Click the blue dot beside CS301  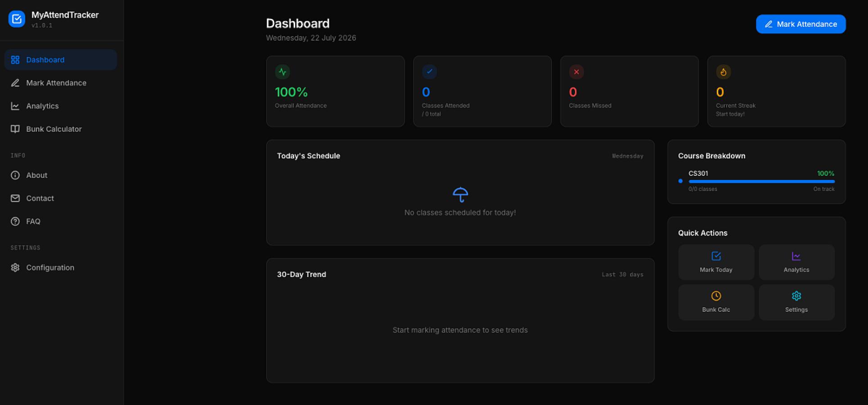pyautogui.click(x=680, y=181)
